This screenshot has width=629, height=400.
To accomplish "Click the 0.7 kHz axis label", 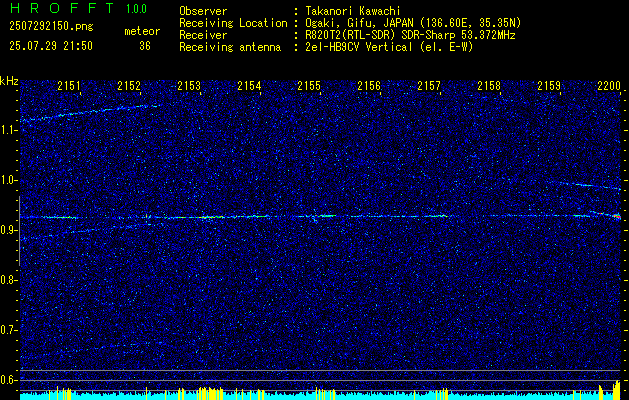I will [x=8, y=330].
